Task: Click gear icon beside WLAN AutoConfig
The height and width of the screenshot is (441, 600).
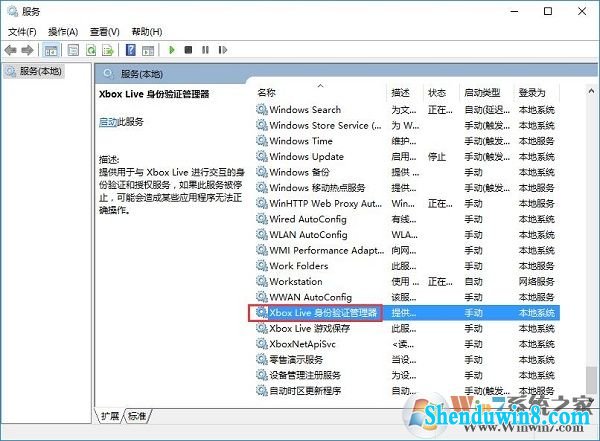Action: pos(262,235)
